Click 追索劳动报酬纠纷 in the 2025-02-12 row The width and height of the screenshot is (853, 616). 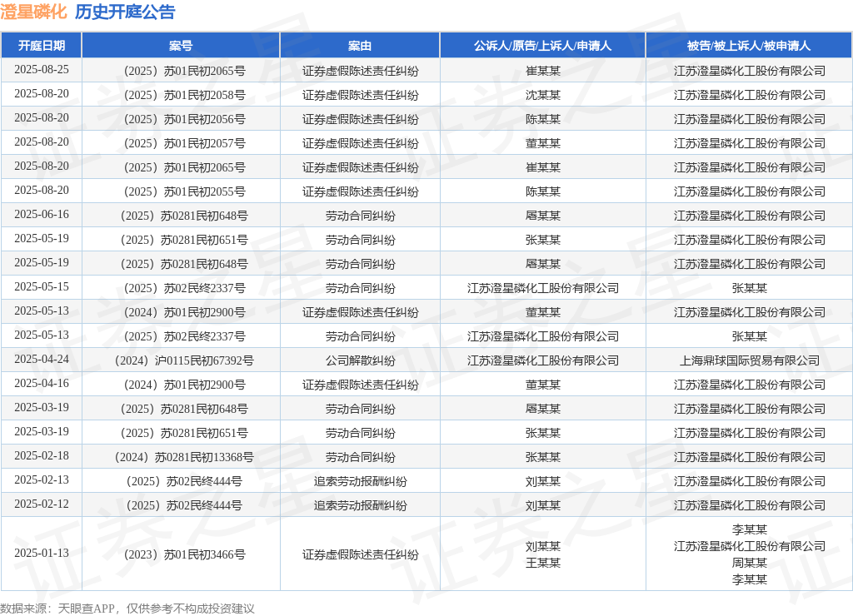pos(360,505)
